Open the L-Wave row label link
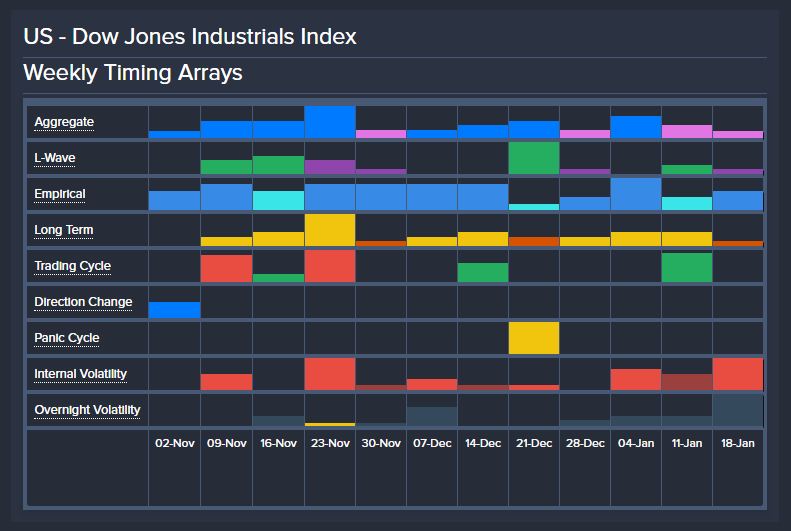The height and width of the screenshot is (531, 791). [54, 158]
